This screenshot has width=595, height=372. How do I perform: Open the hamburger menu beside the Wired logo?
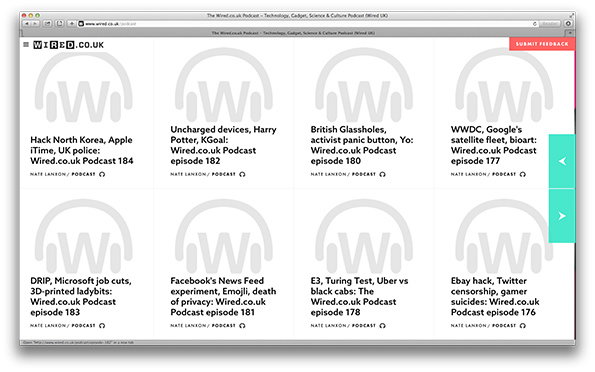pos(26,44)
